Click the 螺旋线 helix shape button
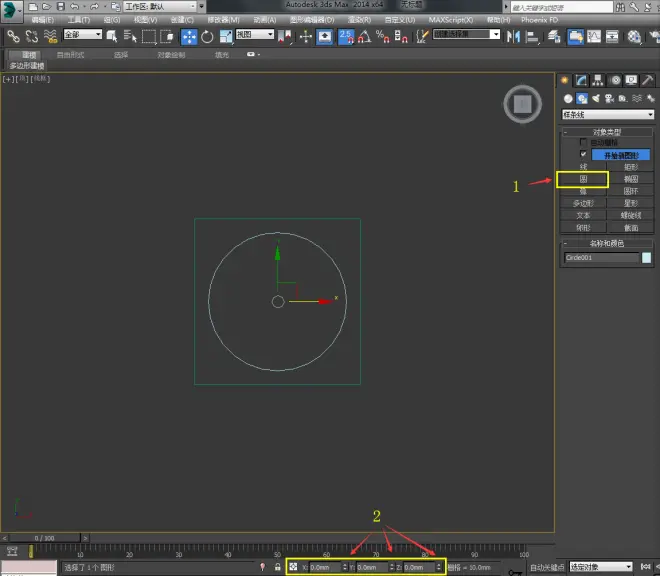660x576 pixels. [631, 216]
